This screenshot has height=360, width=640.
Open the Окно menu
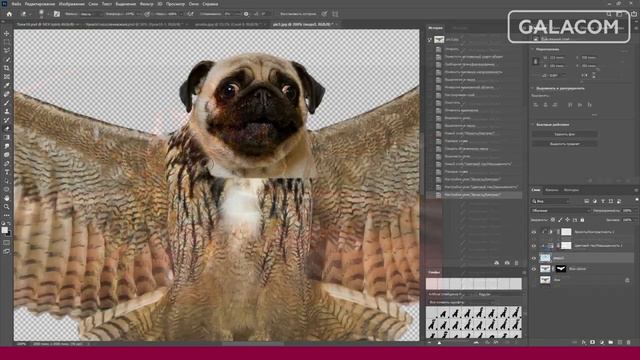(193, 4)
